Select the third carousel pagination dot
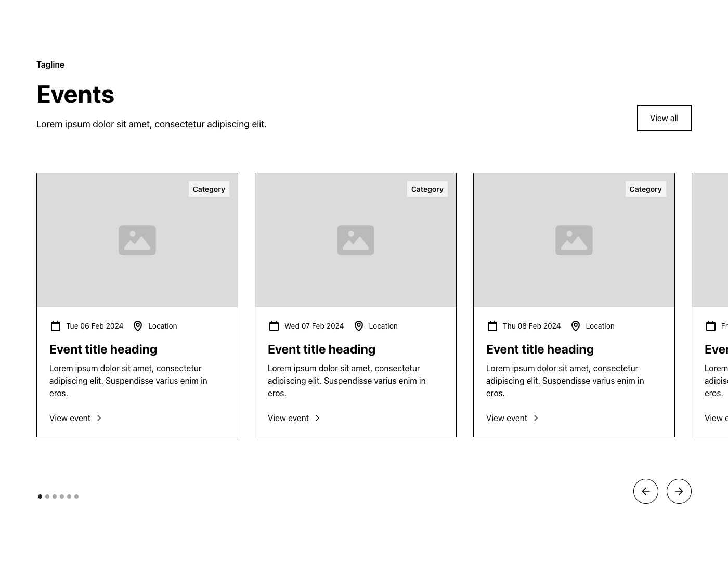Screen dimensions: 728x562 tap(55, 496)
